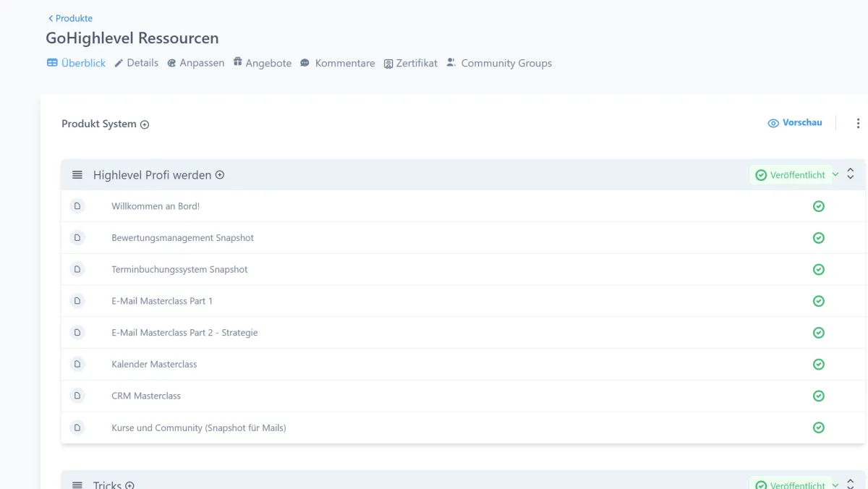Add a lesson to the Tricks section

129,485
